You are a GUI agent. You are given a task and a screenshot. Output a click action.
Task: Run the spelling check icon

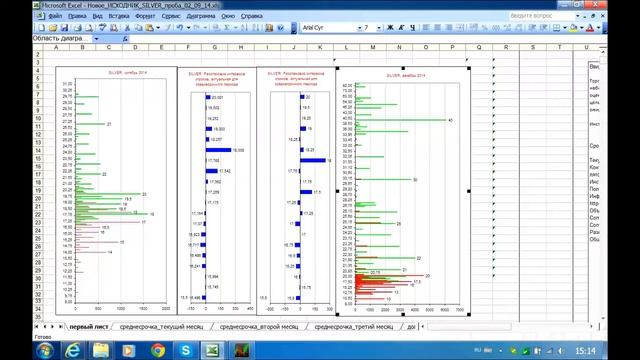tap(102, 28)
